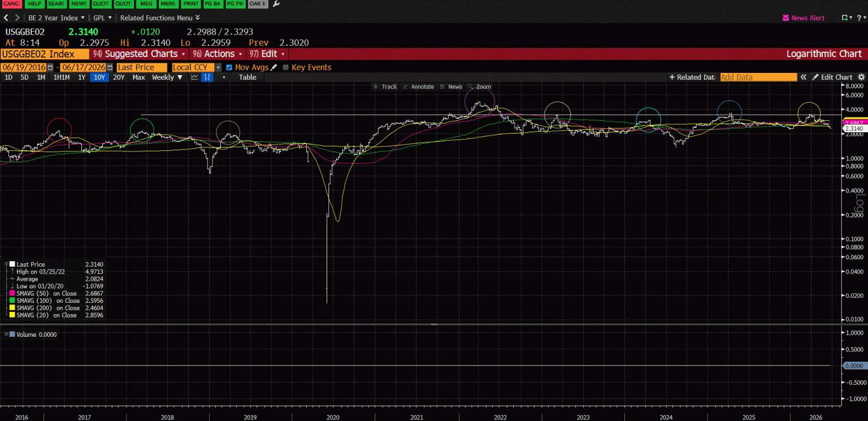The image size is (868, 421).
Task: Click the start date field 06/19/2016
Action: [23, 67]
